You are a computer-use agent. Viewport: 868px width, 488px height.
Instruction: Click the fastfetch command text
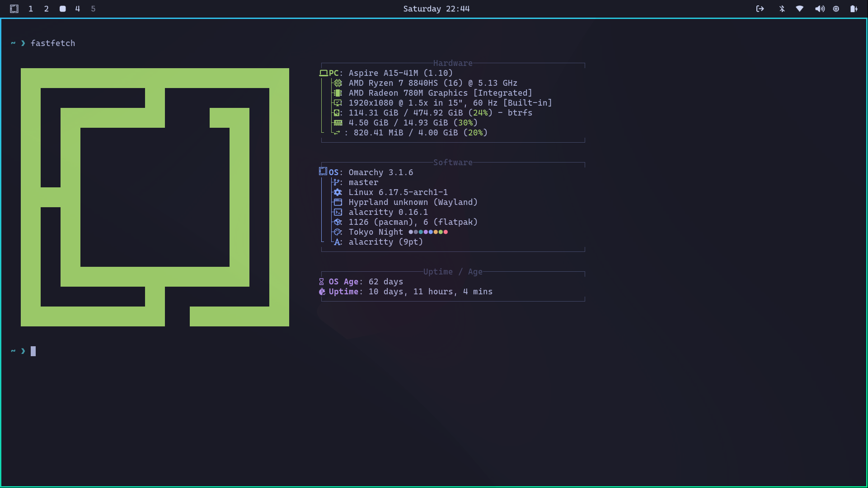[53, 43]
